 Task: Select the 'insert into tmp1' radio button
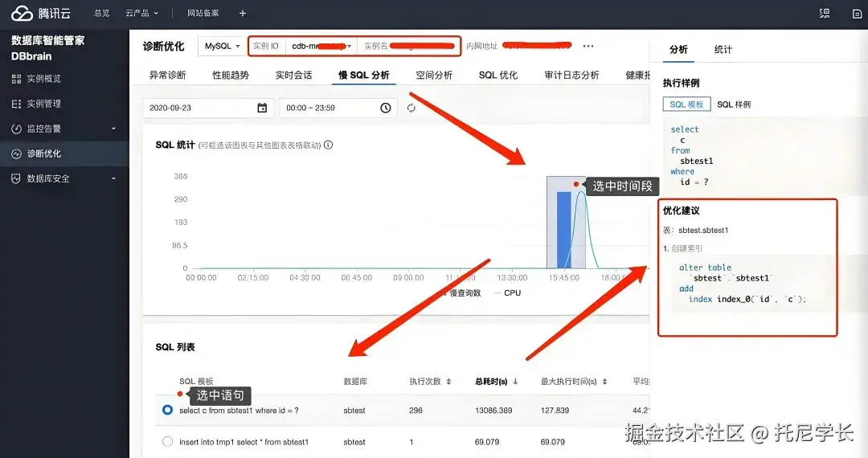coord(167,441)
